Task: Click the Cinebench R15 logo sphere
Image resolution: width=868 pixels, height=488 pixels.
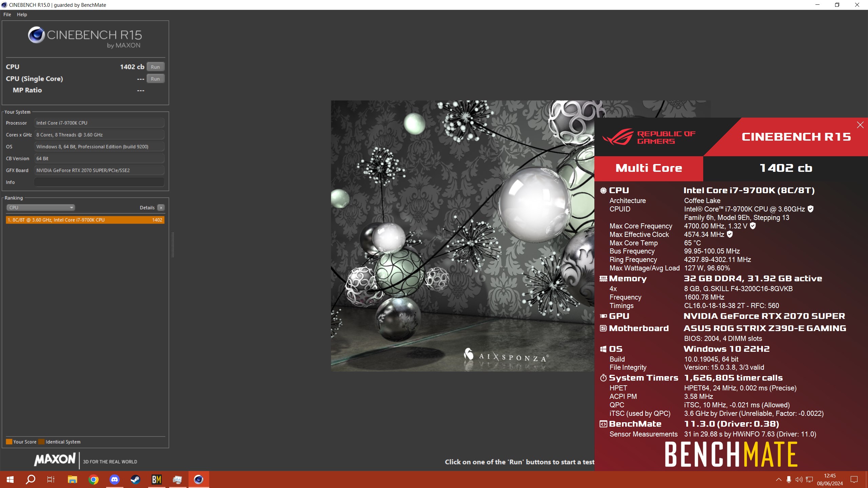Action: [36, 35]
